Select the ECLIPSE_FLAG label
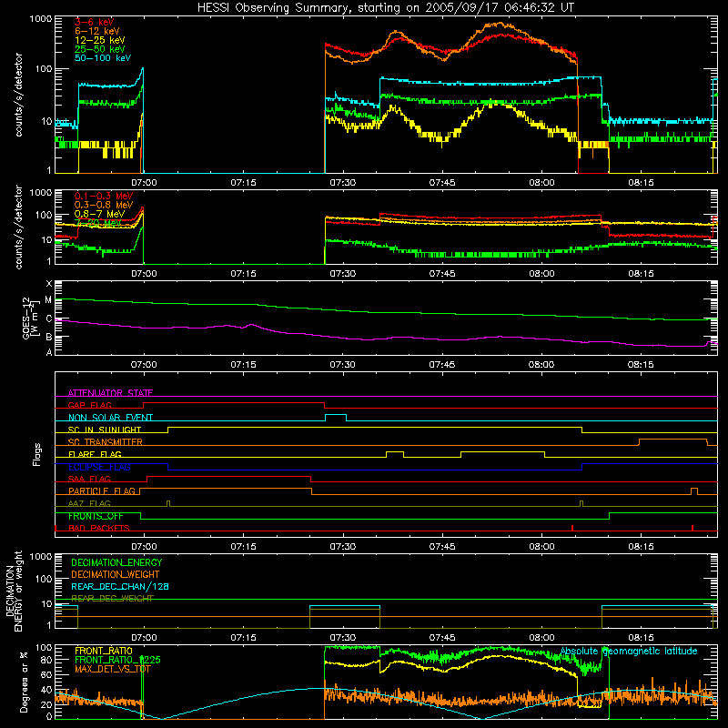728x728 pixels. tap(99, 467)
